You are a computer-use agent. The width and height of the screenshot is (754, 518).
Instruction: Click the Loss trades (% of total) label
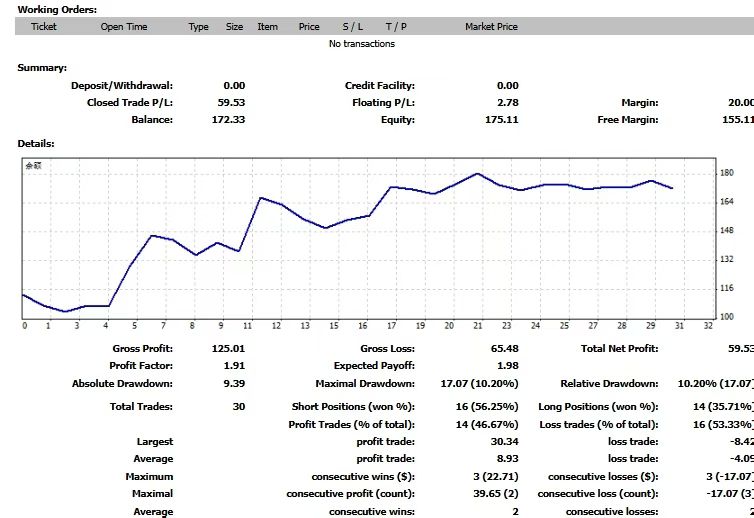point(599,425)
